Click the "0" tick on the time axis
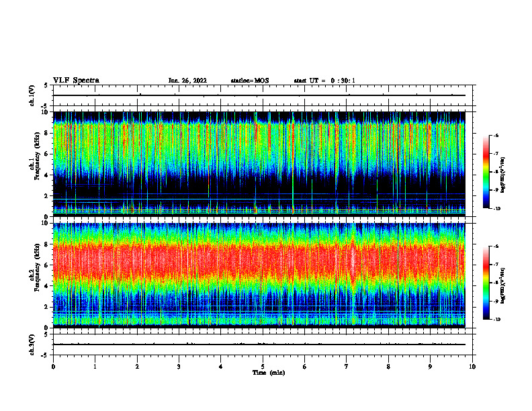This screenshot has width=532, height=411. 53,367
